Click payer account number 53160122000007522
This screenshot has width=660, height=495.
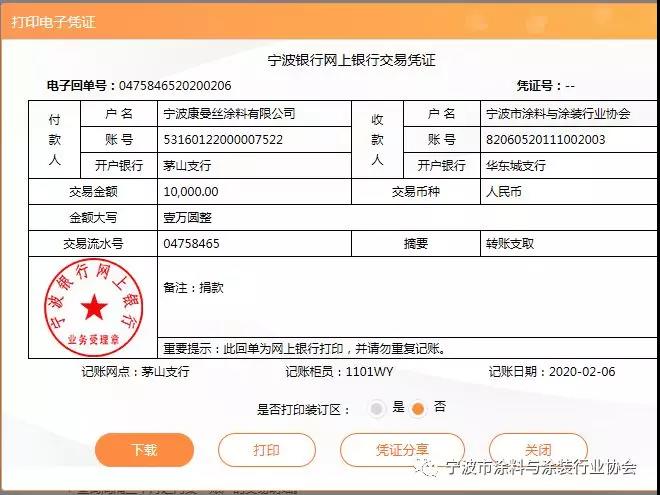223,140
